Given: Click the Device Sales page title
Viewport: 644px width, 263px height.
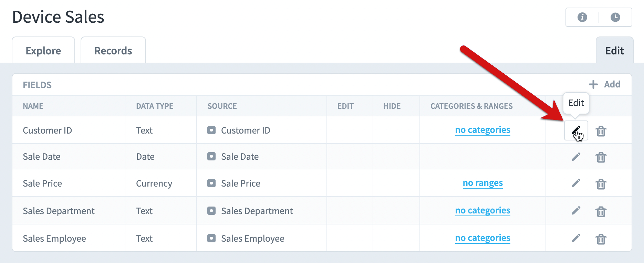Looking at the screenshot, I should (x=58, y=17).
